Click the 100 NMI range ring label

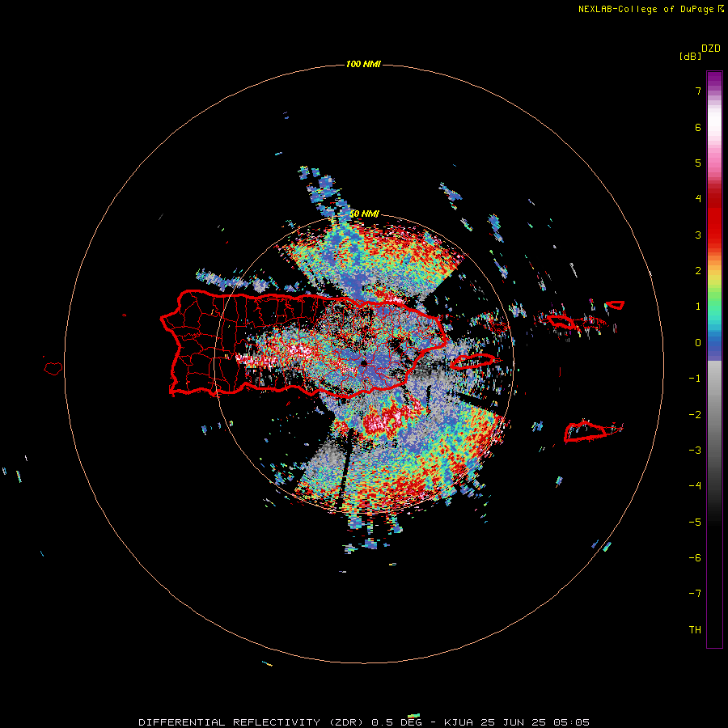(x=363, y=64)
